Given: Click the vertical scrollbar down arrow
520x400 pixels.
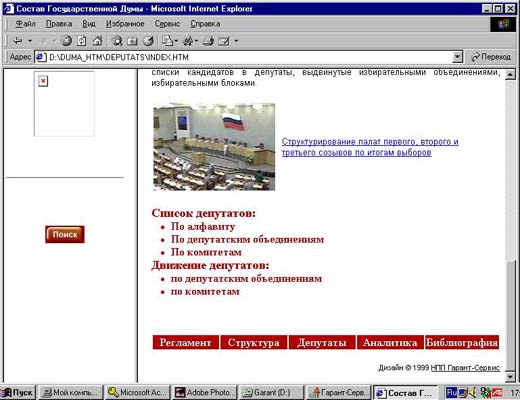Looking at the screenshot, I should (x=510, y=377).
